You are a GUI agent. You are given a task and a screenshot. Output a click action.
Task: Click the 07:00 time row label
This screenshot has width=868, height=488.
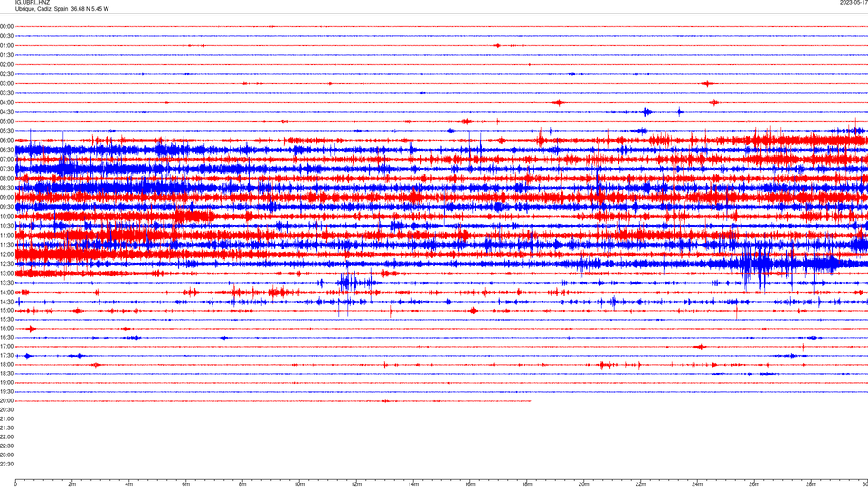6,159
